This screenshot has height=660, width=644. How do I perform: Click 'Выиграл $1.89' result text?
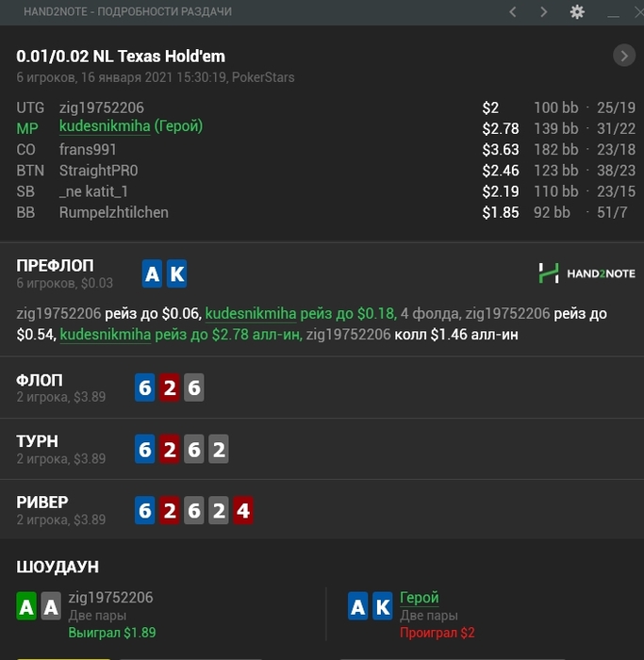[x=112, y=633]
